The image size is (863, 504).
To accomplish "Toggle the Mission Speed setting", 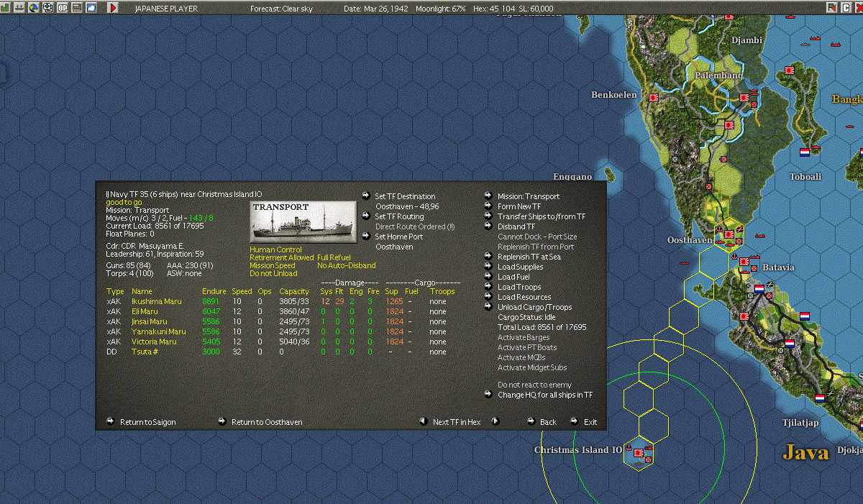I will click(x=273, y=266).
